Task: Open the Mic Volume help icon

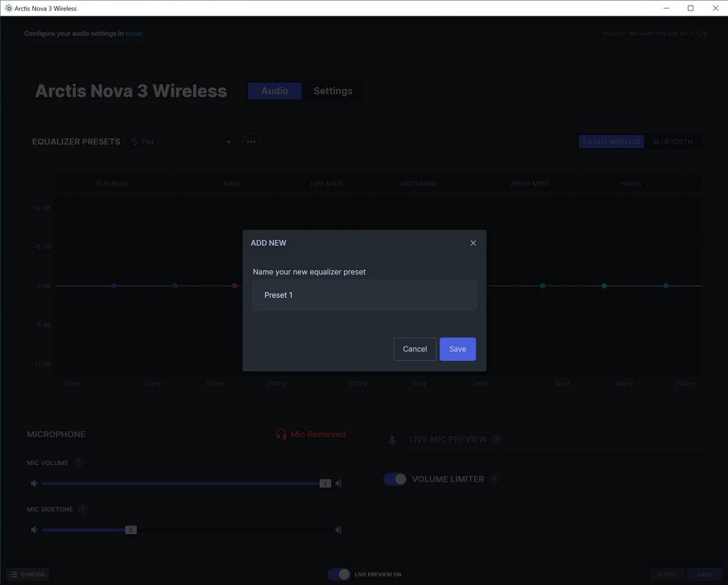Action: coord(79,463)
